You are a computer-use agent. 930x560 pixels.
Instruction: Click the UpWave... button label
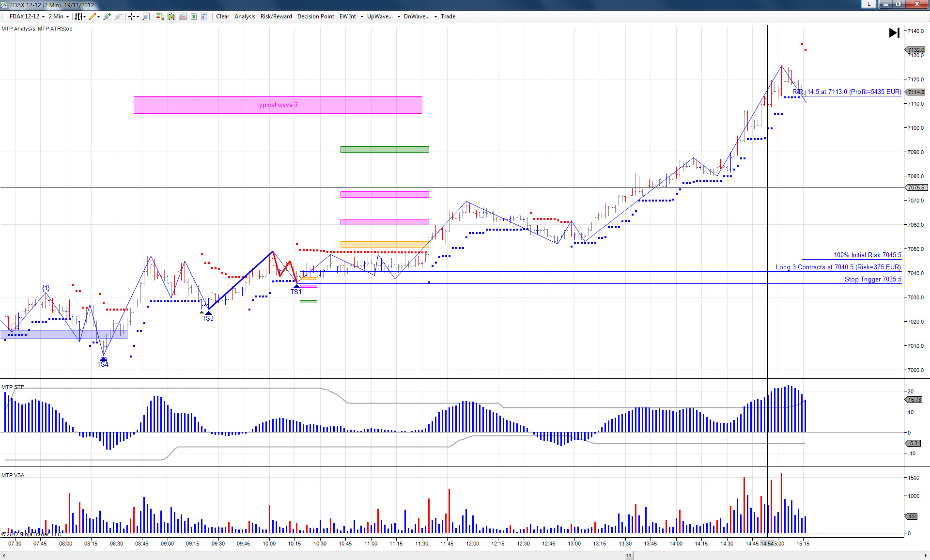coord(380,16)
